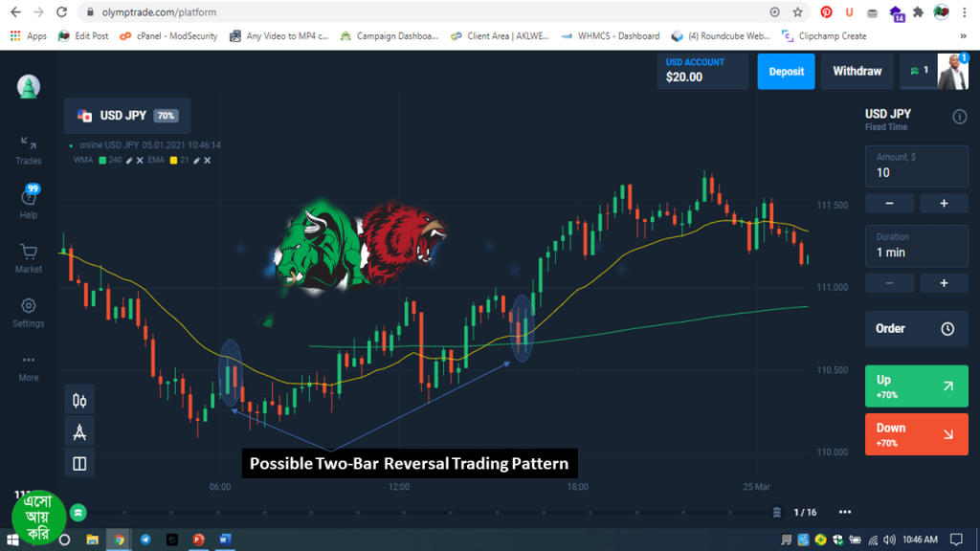980x551 pixels.
Task: Increase trade amount with plus button
Action: tap(943, 203)
